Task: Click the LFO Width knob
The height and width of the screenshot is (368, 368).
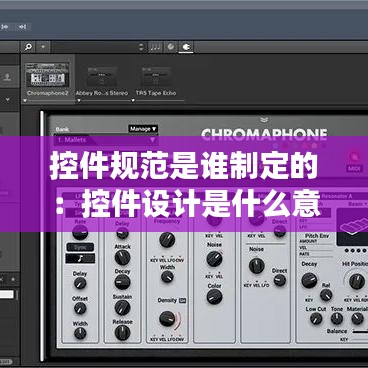Action: 80,333
